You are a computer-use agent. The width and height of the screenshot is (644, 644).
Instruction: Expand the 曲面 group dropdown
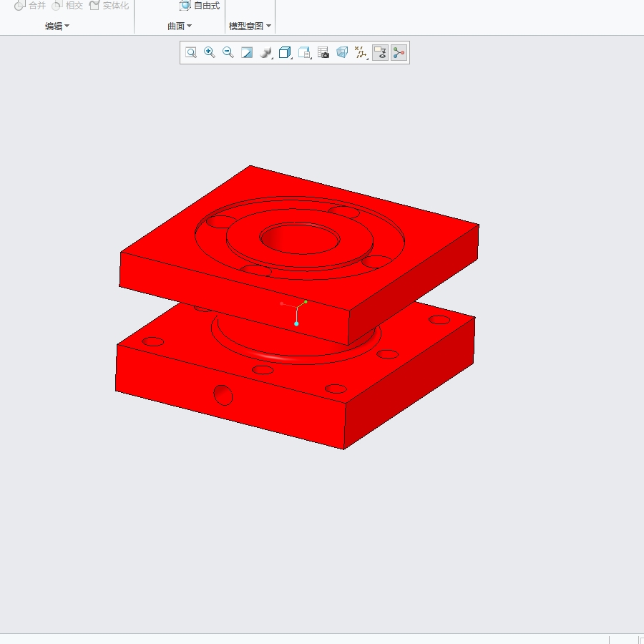pos(180,26)
